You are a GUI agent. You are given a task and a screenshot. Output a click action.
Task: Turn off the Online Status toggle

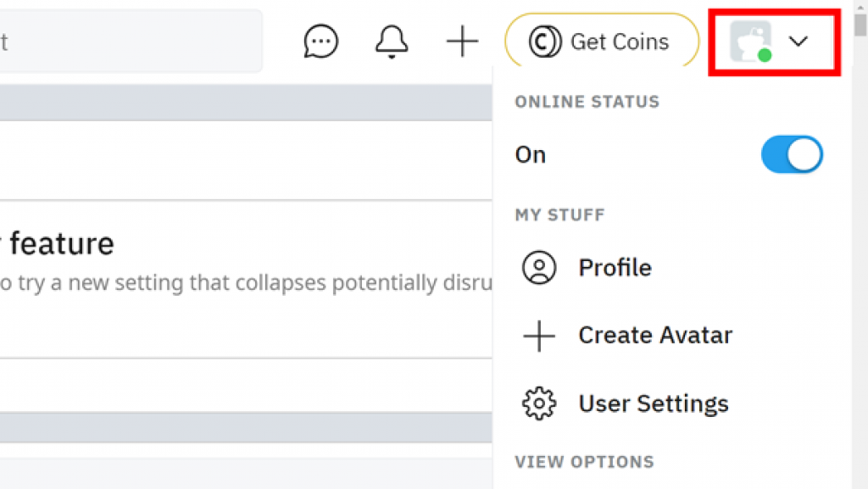tap(792, 154)
